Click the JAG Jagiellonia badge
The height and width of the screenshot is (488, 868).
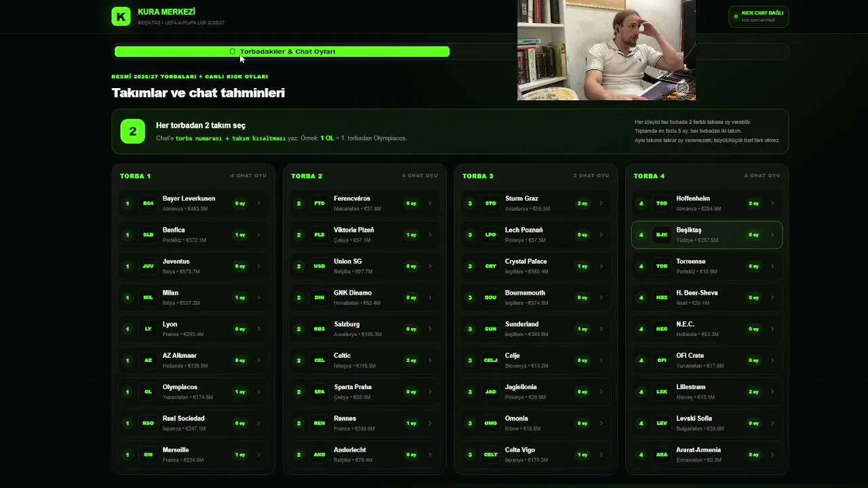491,392
